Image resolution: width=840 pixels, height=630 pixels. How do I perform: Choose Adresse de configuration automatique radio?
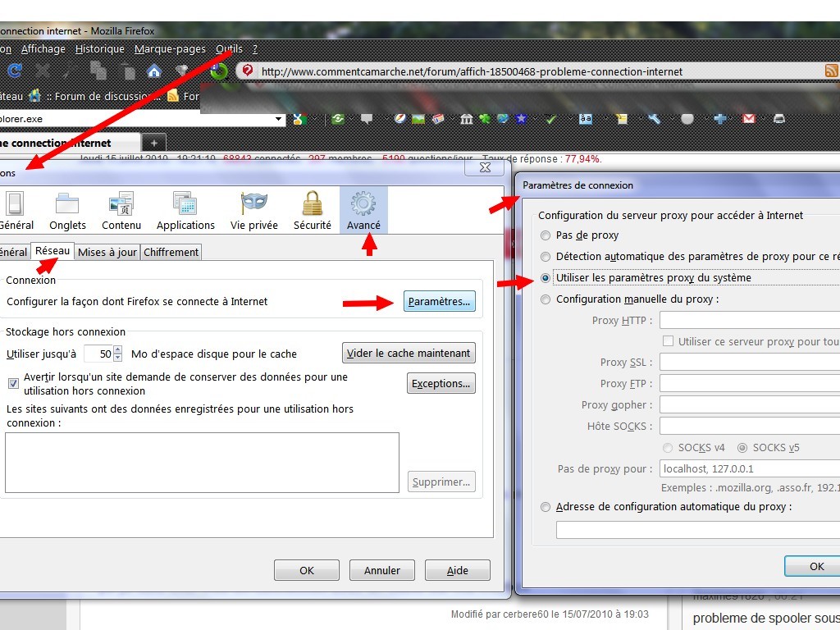click(x=546, y=507)
